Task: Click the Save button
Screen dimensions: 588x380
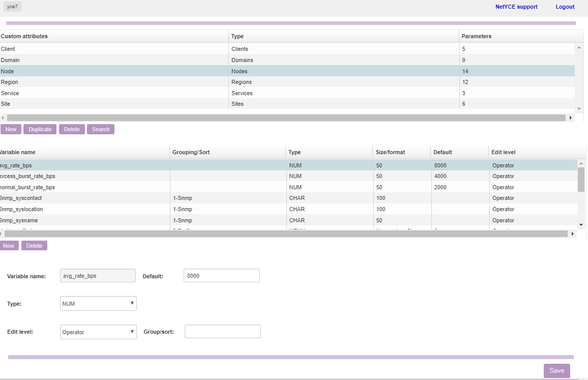Action: tap(556, 371)
